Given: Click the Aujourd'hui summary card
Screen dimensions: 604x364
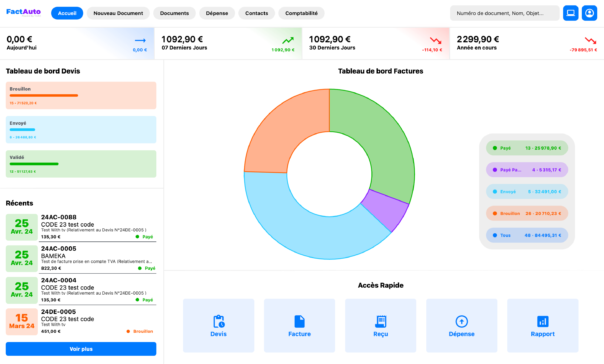Looking at the screenshot, I should [x=77, y=43].
